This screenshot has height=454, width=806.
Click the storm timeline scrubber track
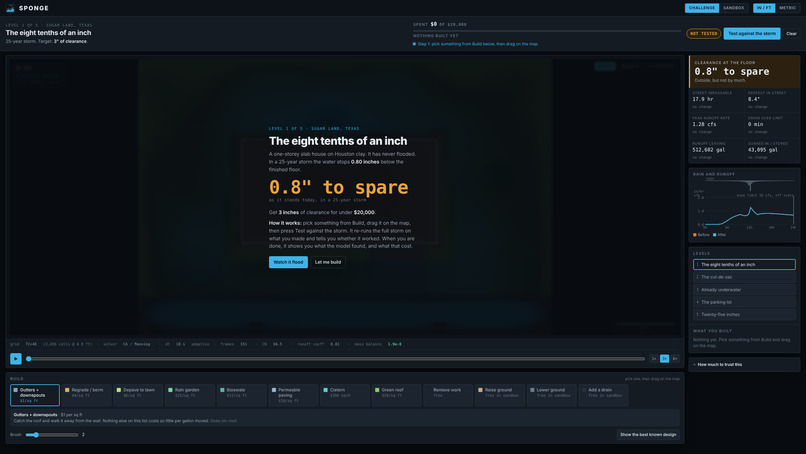click(x=337, y=359)
